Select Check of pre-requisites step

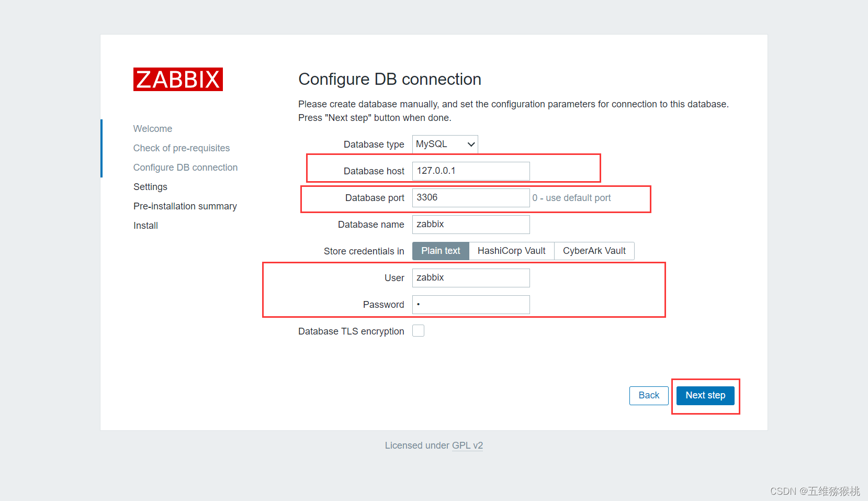tap(182, 148)
